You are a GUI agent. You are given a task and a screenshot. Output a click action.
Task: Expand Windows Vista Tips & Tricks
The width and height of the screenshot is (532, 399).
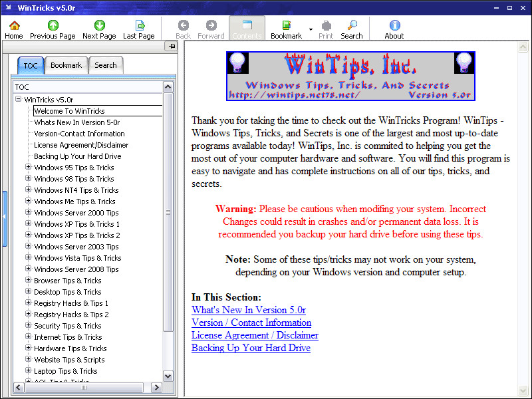(x=29, y=257)
